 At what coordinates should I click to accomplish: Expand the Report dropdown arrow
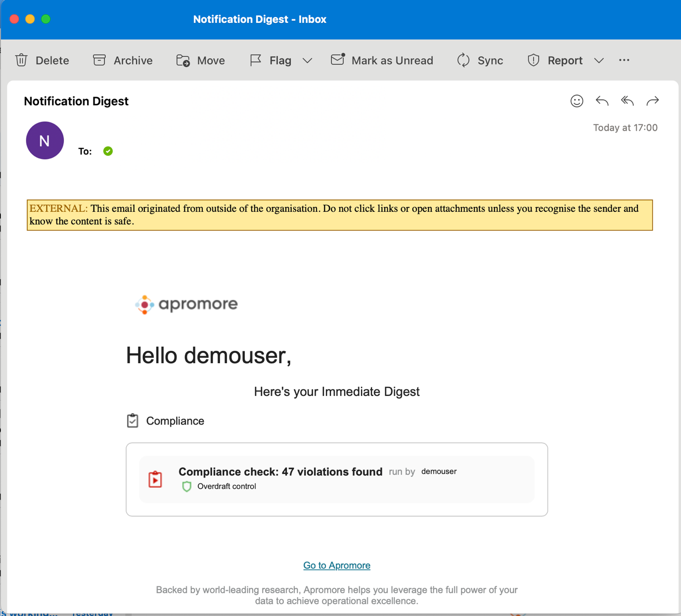599,60
